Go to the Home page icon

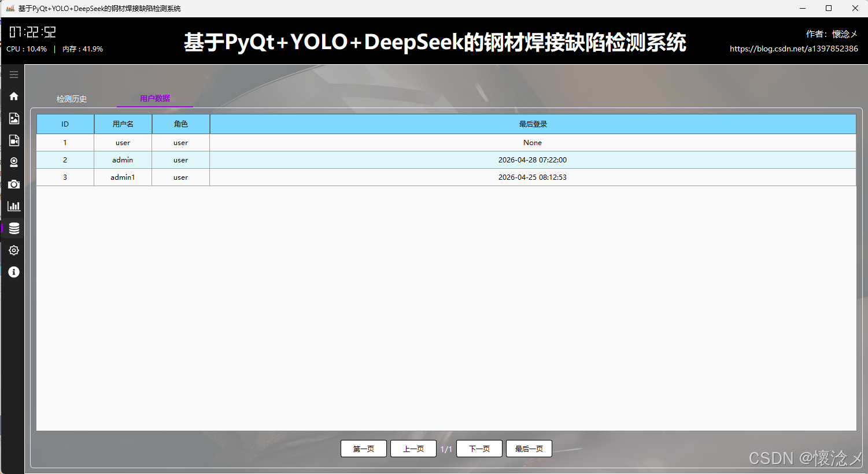[x=14, y=96]
